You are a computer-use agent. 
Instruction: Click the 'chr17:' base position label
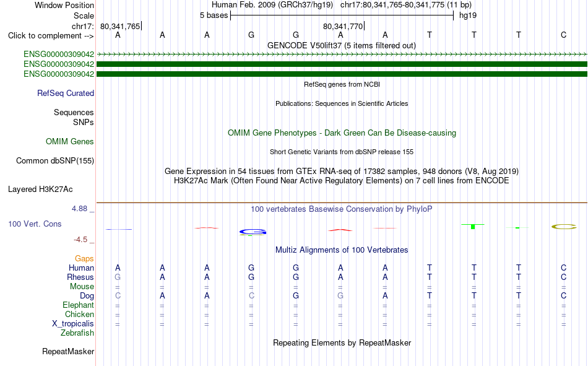pyautogui.click(x=83, y=26)
